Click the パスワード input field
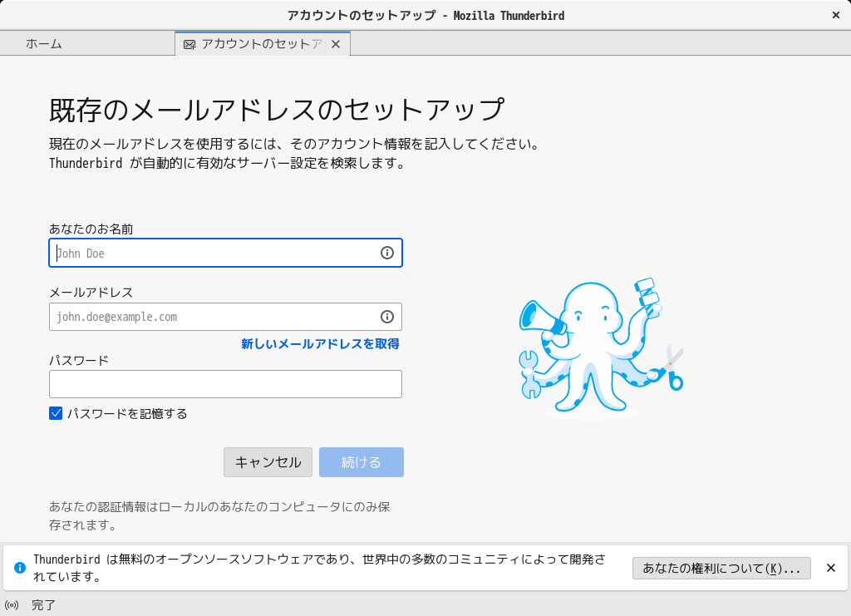The height and width of the screenshot is (616, 851). click(226, 384)
